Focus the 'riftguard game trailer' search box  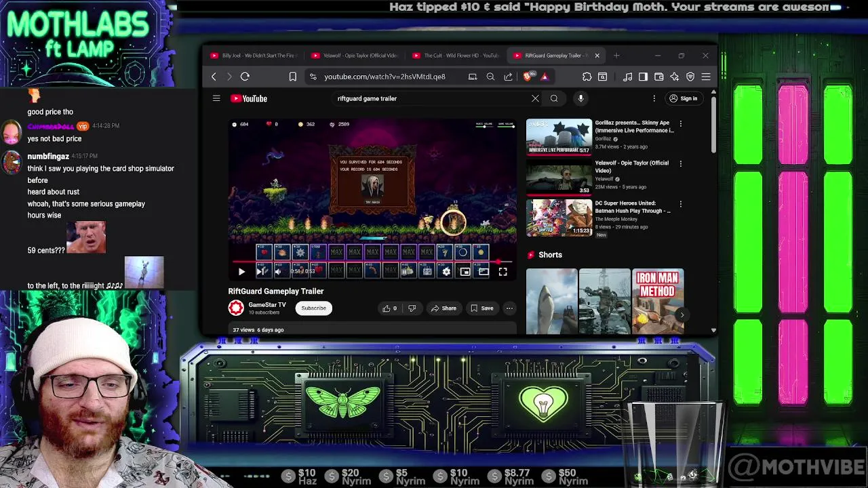tap(433, 98)
